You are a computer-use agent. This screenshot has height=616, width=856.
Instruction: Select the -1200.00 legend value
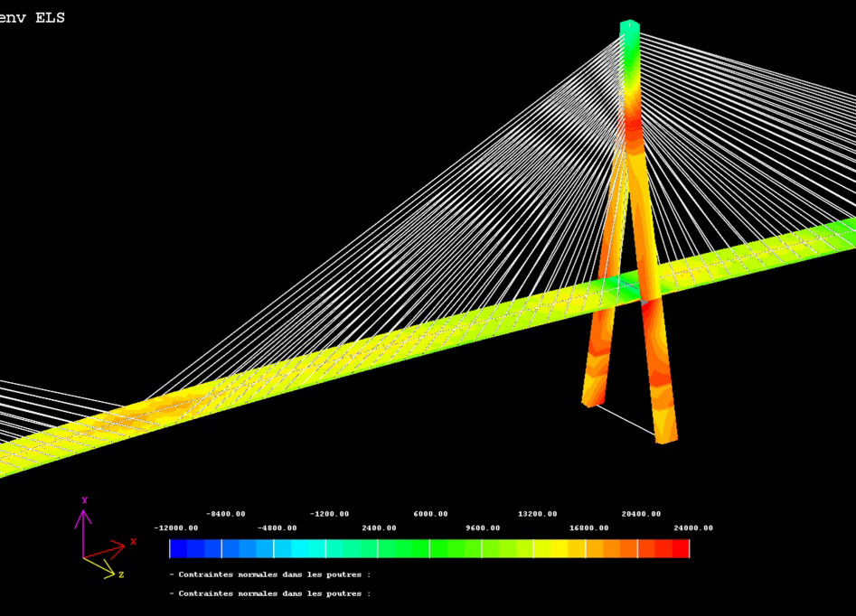point(329,514)
